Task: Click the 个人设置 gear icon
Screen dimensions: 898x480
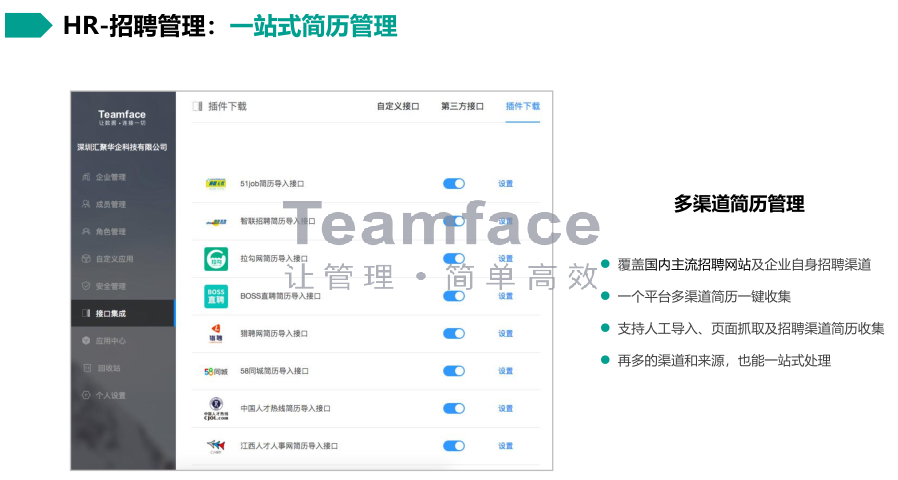Action: pos(86,395)
